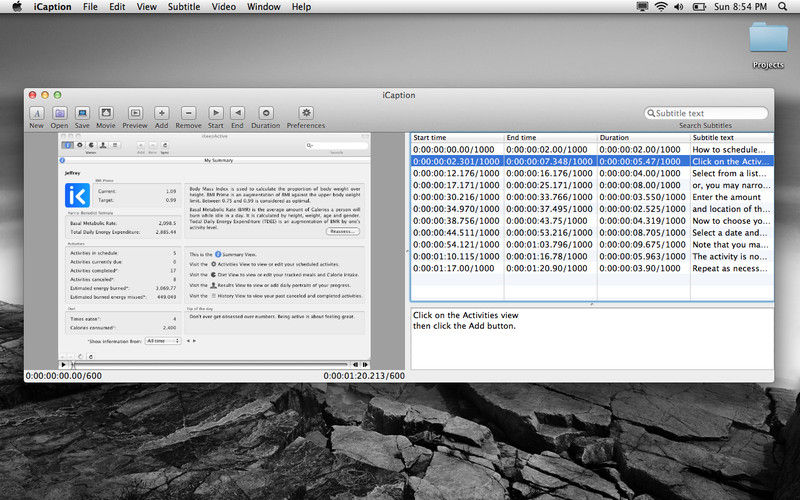
Task: Click the search magnifier in Subtitle text field
Action: point(651,113)
